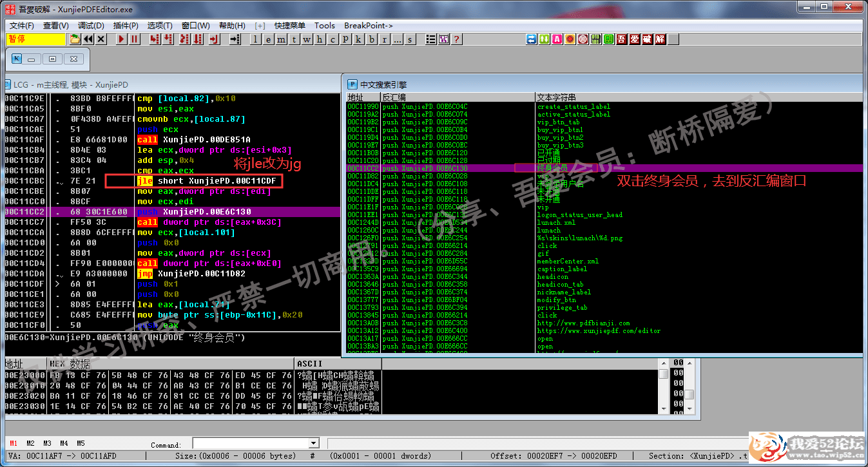Switch to the M5 memory tab
This screenshot has width=868, height=467.
tap(81, 443)
